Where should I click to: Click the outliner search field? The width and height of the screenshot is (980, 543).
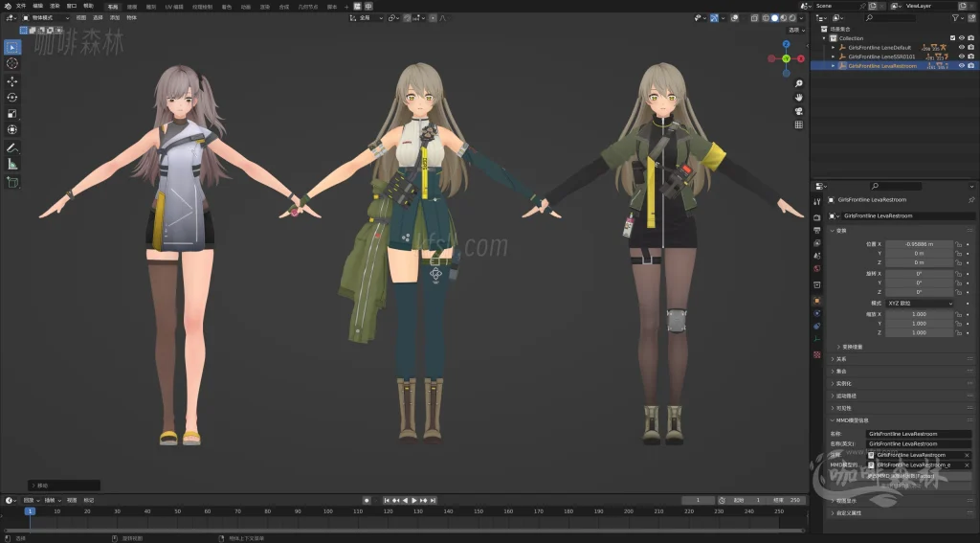coord(891,18)
